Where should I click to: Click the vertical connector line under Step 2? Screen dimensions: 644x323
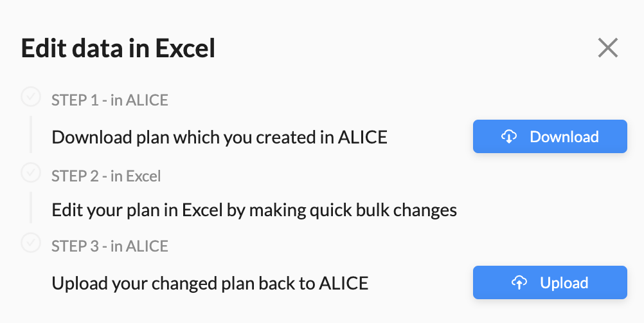click(31, 208)
